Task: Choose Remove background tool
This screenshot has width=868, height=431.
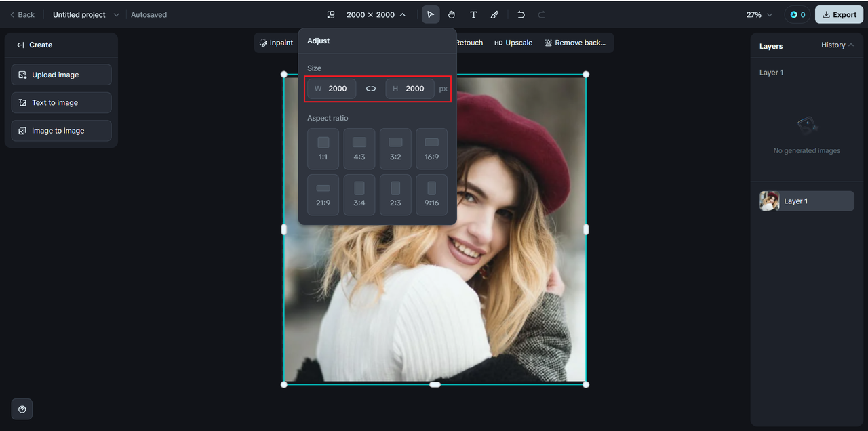Action: 575,43
